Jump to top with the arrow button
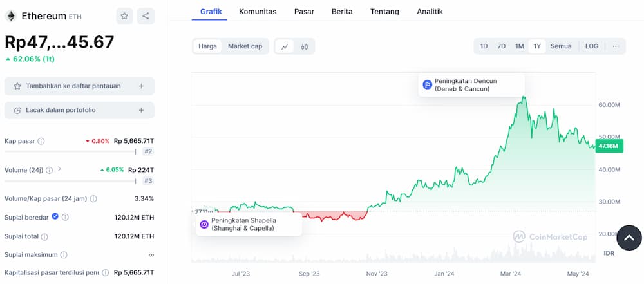 (x=629, y=238)
